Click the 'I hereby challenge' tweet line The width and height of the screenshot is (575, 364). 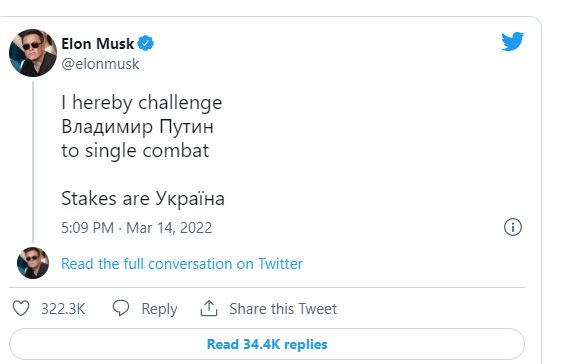point(142,102)
